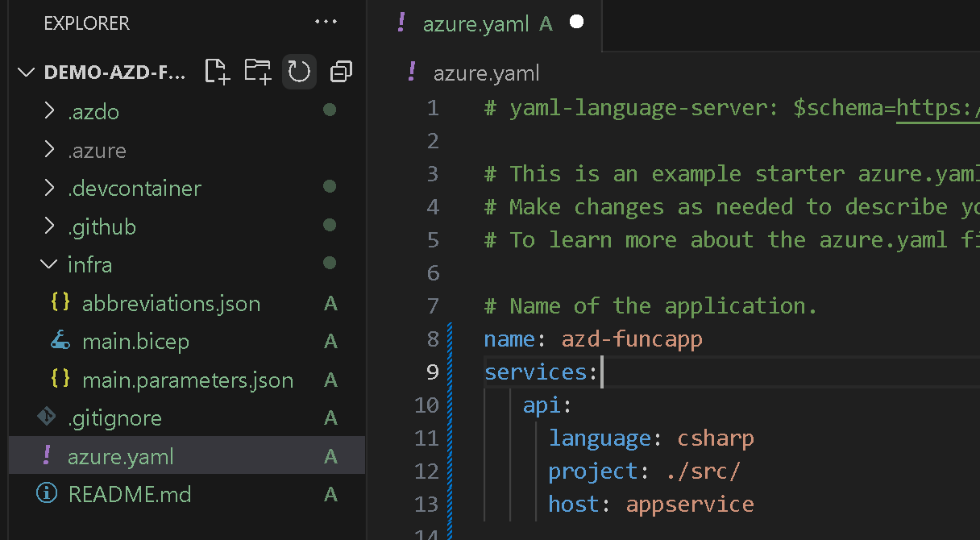Click the 'api:' key on line 10

tap(547, 405)
